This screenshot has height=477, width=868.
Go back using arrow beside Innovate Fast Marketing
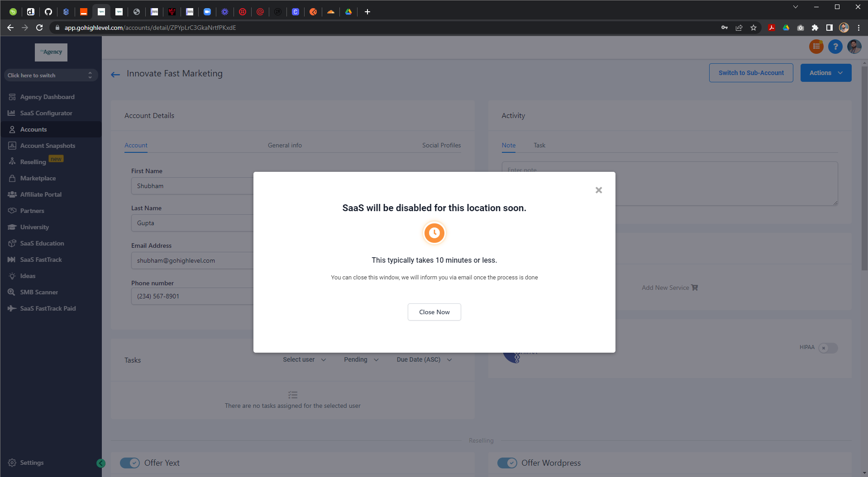[x=115, y=74]
